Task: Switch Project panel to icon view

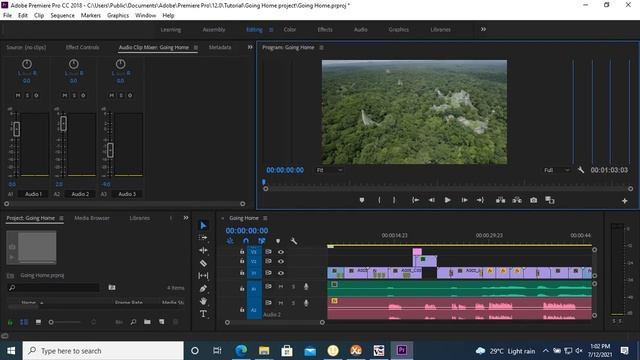Action: coord(38,322)
